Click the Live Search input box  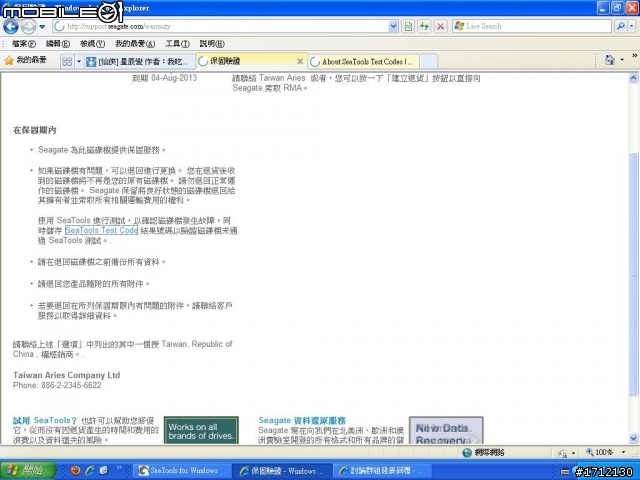coord(531,27)
